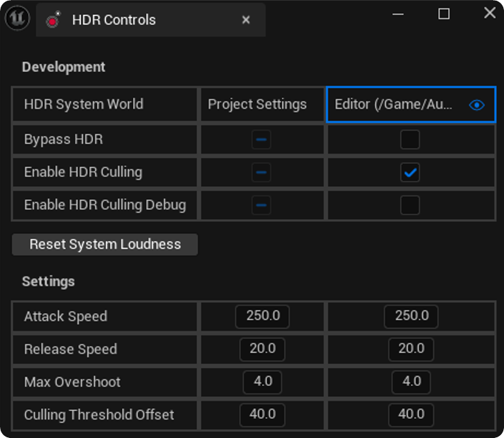This screenshot has height=438, width=504.
Task: Click the Development section heading
Action: (63, 67)
